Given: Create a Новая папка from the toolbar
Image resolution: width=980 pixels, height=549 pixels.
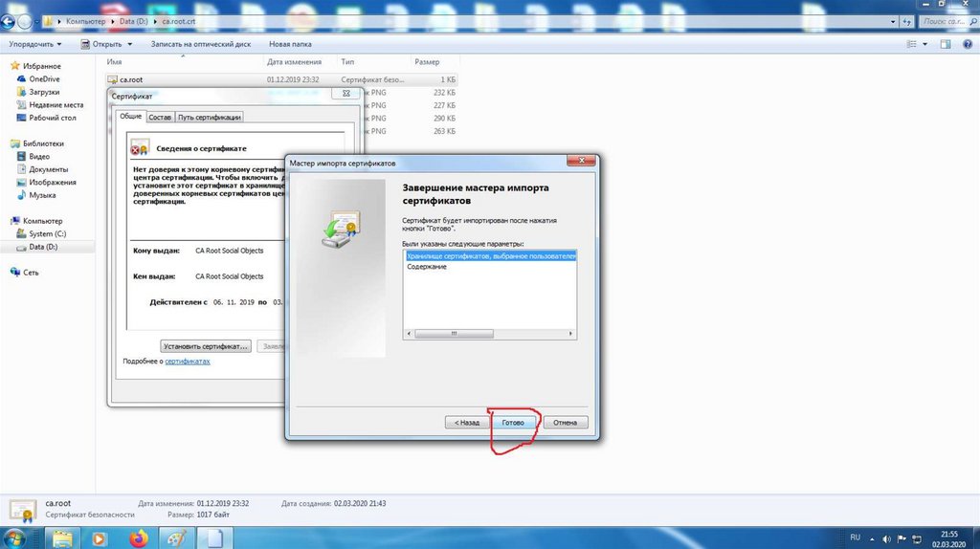Looking at the screenshot, I should tap(290, 44).
